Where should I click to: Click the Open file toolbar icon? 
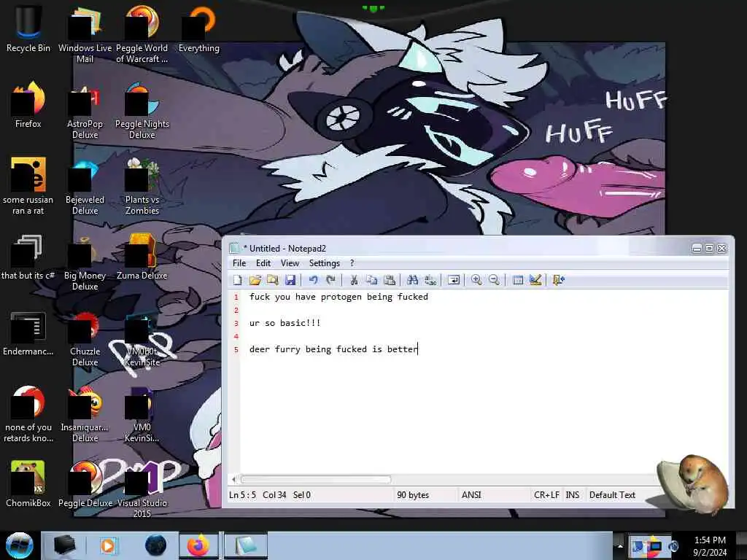click(x=255, y=280)
